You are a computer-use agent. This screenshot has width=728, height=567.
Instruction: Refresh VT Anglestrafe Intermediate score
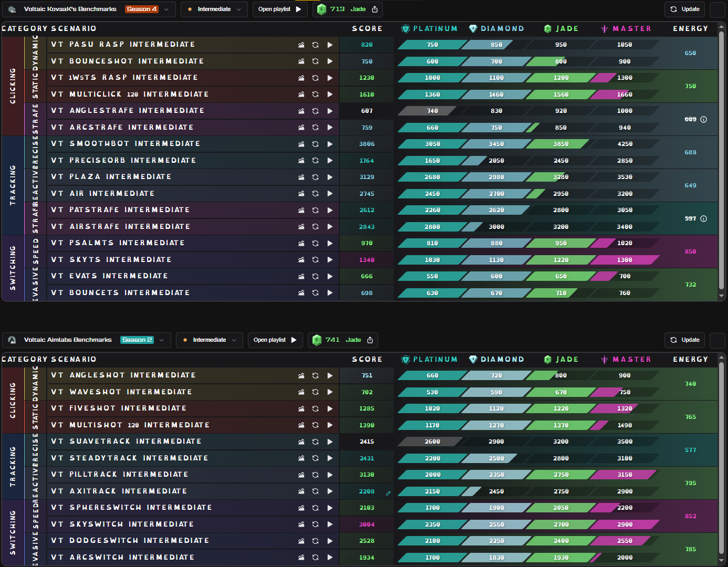(x=315, y=111)
